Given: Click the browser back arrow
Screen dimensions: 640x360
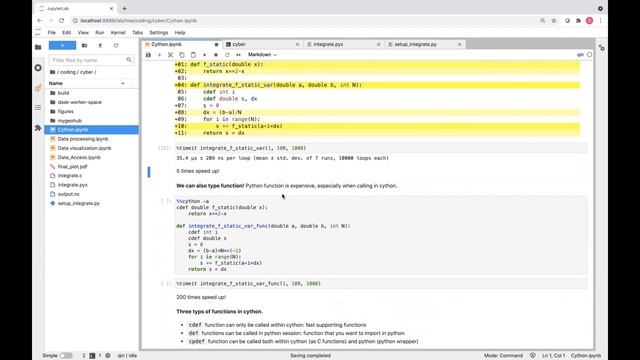Looking at the screenshot, I should (x=40, y=20).
